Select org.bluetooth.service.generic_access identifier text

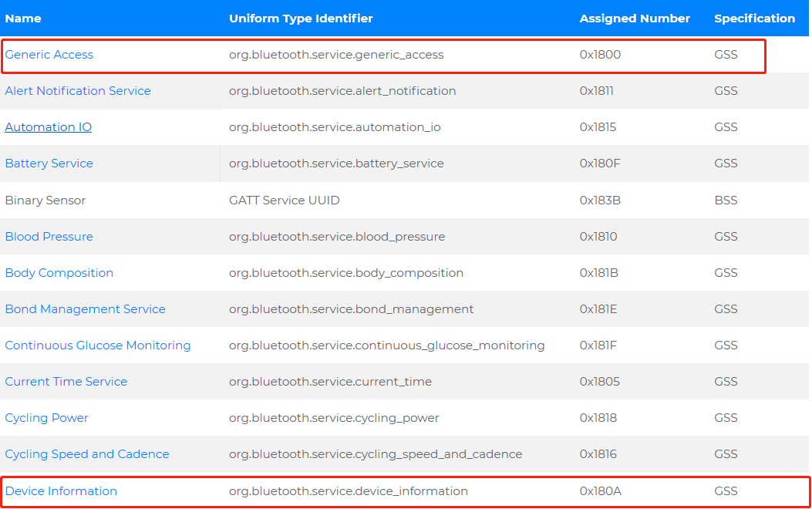337,54
